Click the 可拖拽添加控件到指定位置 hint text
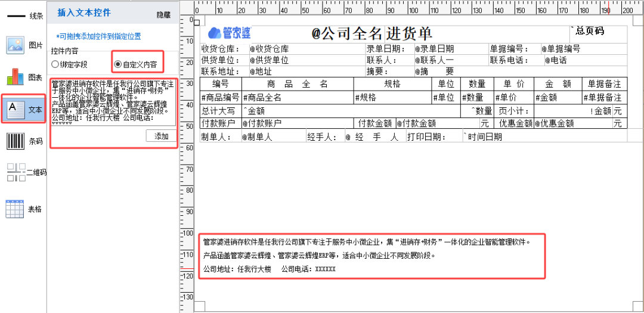 tap(98, 36)
